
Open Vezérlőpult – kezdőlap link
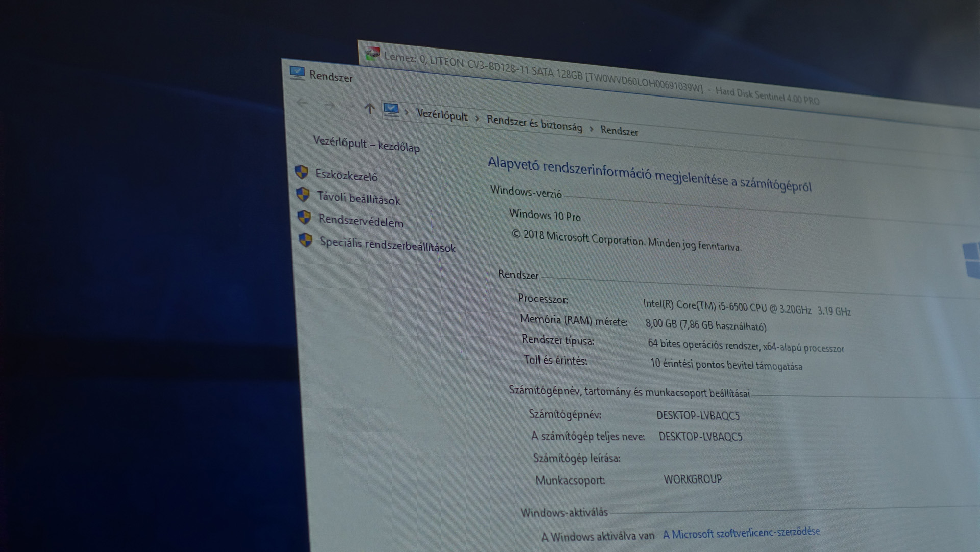(x=366, y=144)
